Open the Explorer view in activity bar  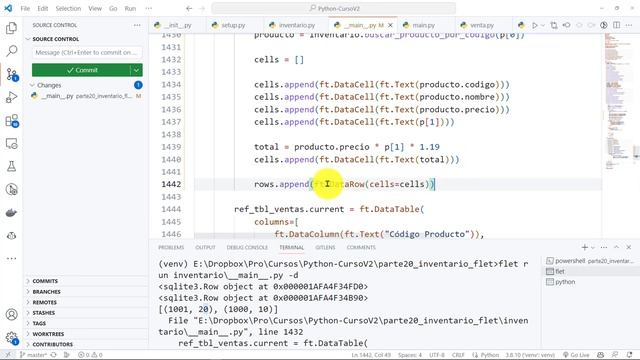tap(11, 28)
